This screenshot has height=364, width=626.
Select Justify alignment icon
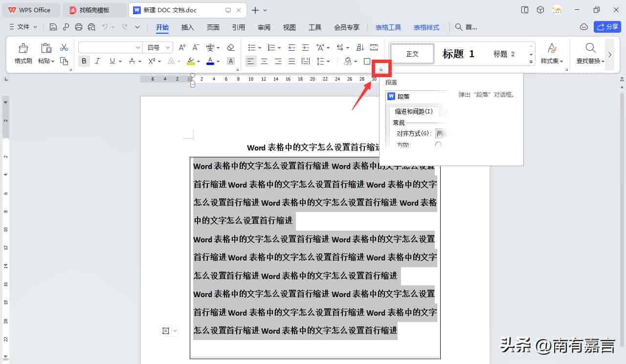point(292,61)
